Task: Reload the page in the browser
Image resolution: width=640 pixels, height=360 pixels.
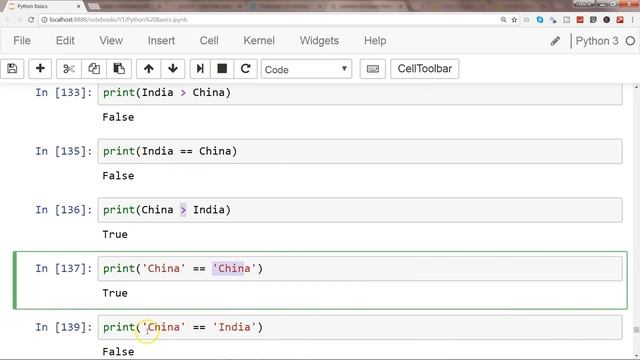Action: pos(31,20)
